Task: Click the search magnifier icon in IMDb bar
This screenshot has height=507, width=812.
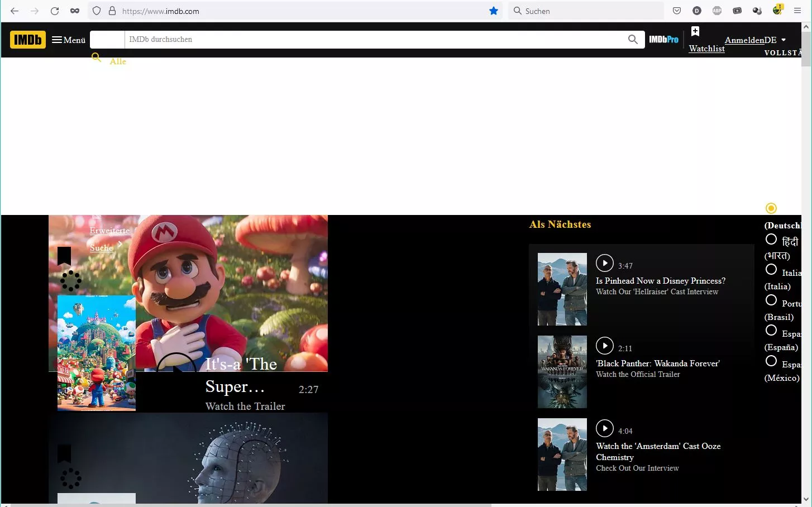Action: click(x=632, y=40)
